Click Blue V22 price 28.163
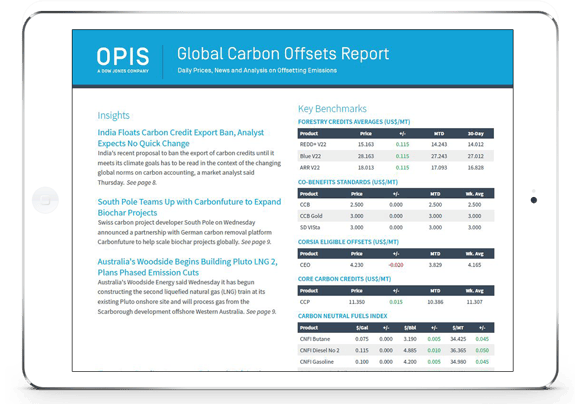 [366, 156]
